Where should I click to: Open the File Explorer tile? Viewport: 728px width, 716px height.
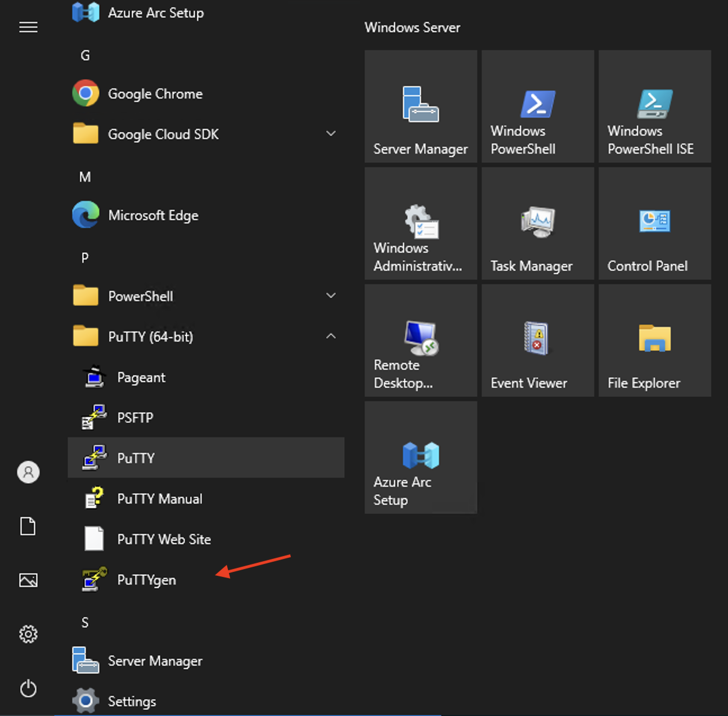(655, 341)
